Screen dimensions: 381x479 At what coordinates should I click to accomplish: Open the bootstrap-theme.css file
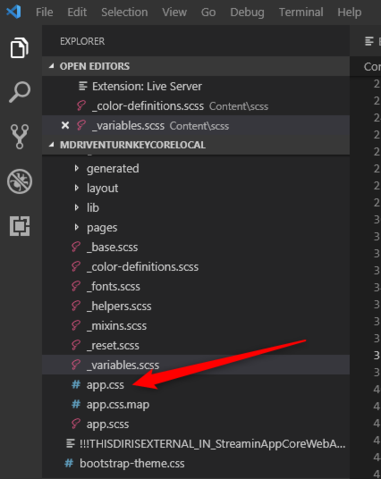pos(196,463)
